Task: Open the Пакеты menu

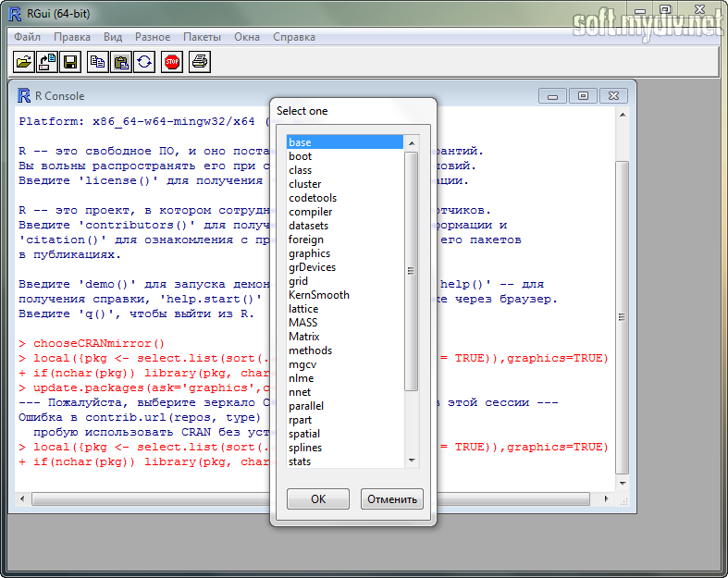Action: [202, 37]
